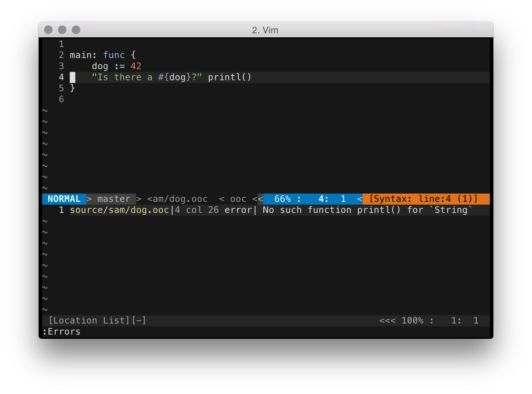The height and width of the screenshot is (394, 532).
Task: Click the <am/dog.ooc filename in statusline
Action: pos(177,199)
